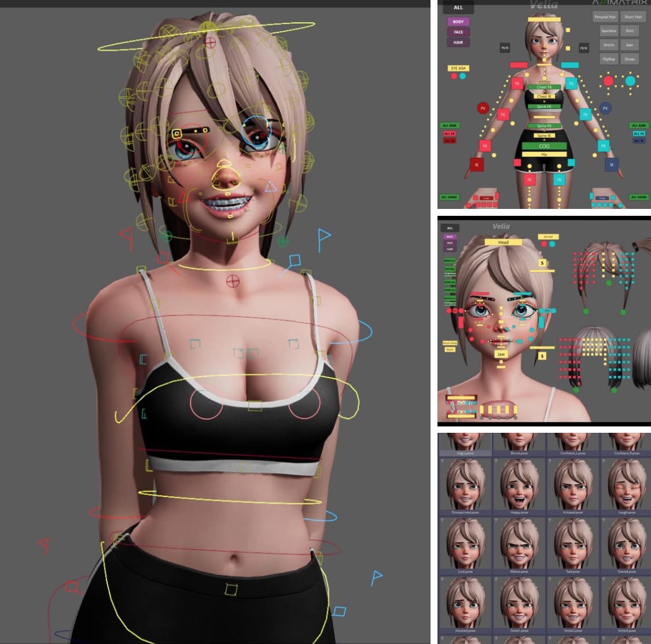Select the yellow square control on the shorts waistband
This screenshot has width=651, height=644.
(231, 589)
